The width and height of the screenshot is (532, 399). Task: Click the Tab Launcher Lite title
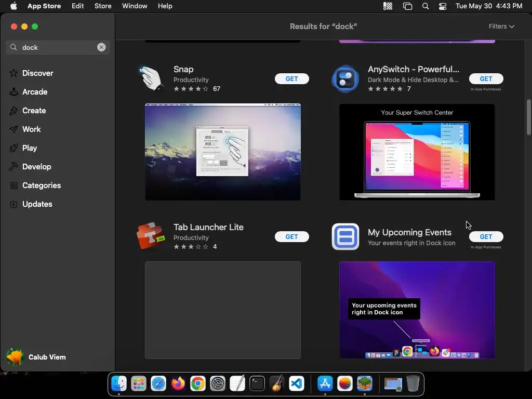click(208, 227)
